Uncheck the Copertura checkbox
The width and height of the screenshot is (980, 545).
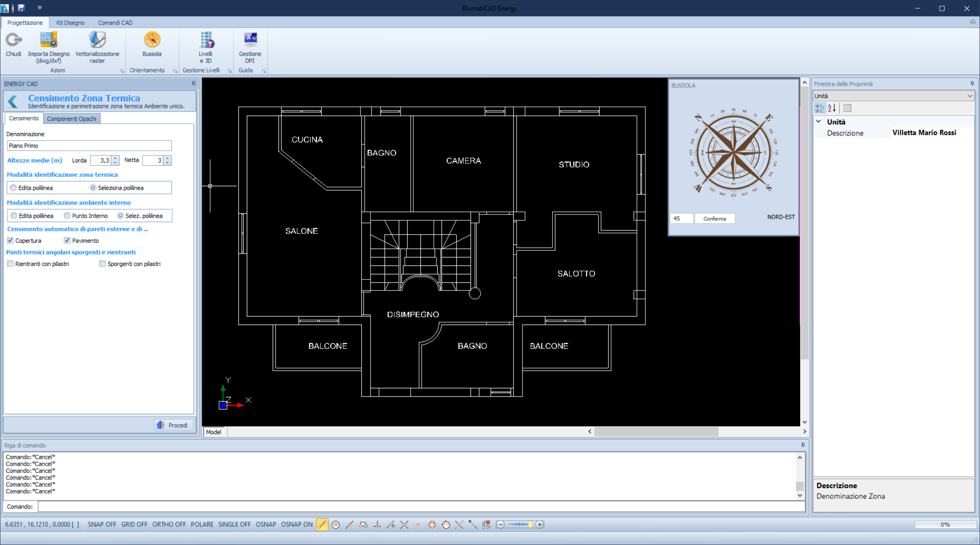click(x=11, y=241)
